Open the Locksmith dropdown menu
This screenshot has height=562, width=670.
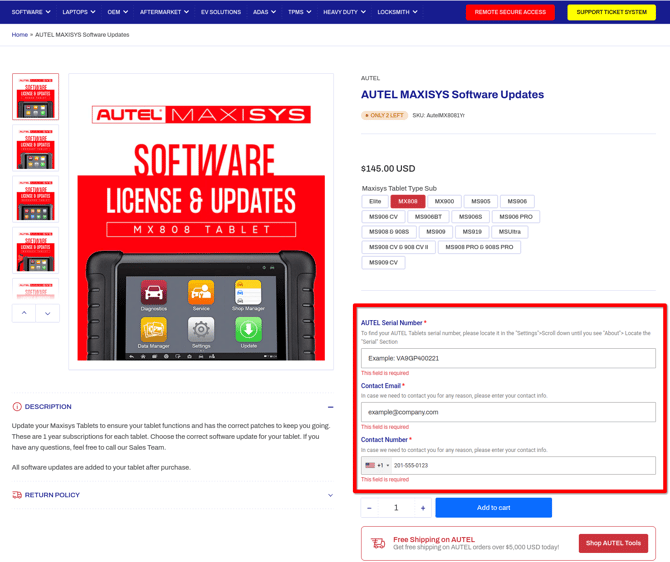click(x=397, y=12)
